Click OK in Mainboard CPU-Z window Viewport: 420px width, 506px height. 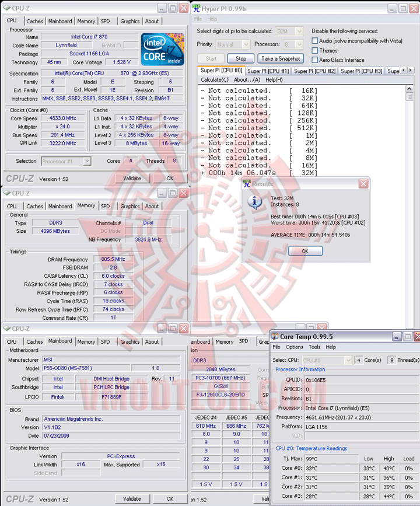[170, 498]
